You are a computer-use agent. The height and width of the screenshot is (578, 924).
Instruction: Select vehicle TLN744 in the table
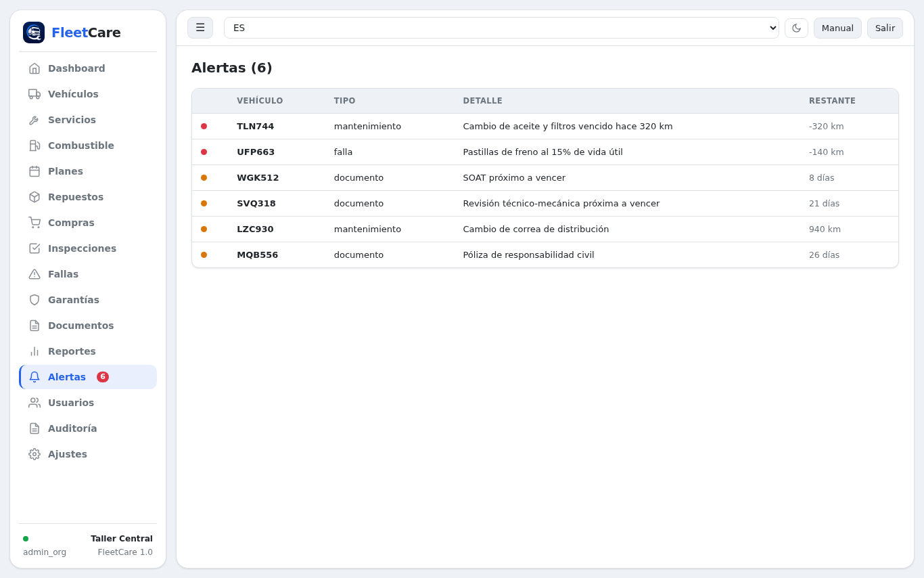coord(255,127)
